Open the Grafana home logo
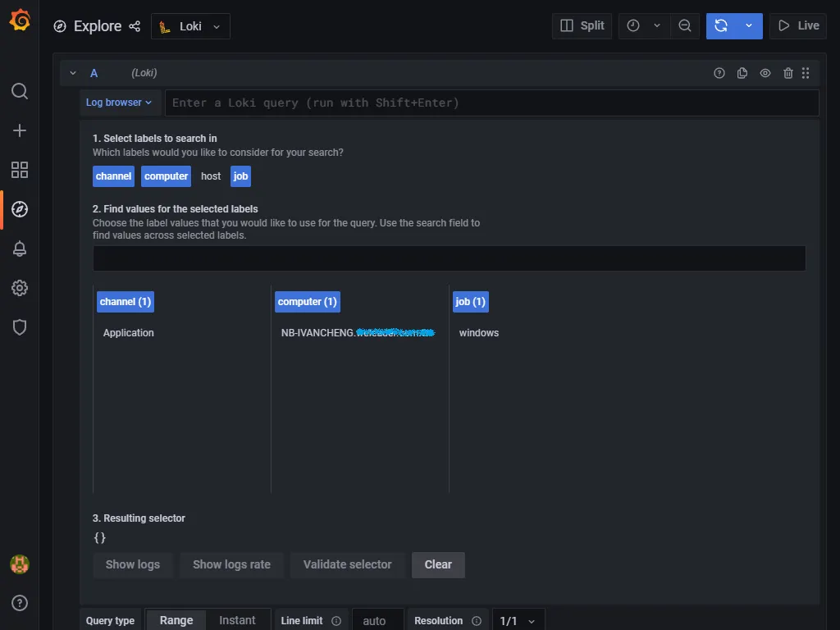This screenshot has width=840, height=630. pos(20,21)
